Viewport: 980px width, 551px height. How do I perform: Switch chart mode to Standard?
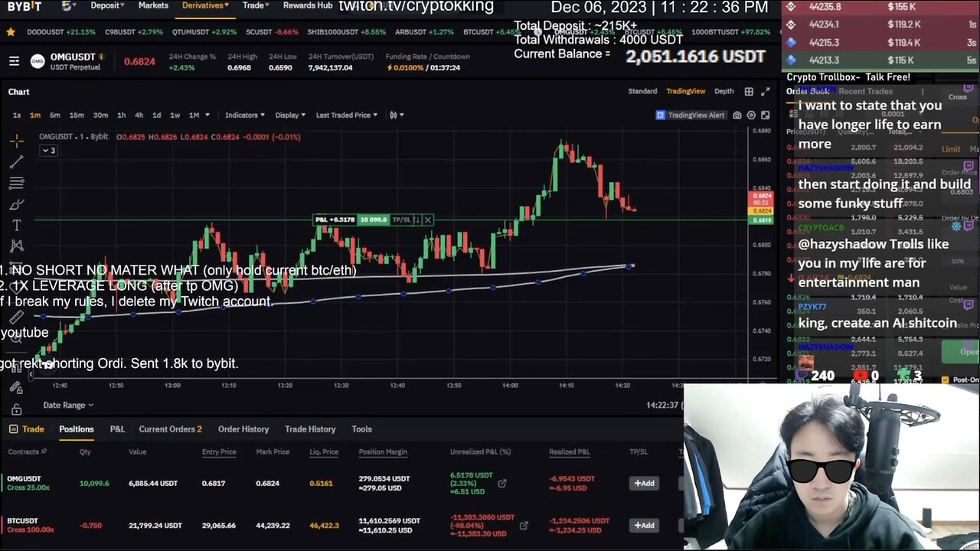[642, 91]
